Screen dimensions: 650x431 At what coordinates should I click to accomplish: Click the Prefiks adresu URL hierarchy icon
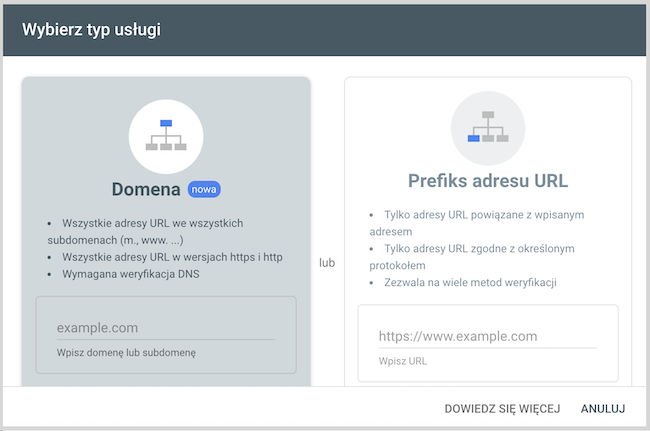click(488, 128)
